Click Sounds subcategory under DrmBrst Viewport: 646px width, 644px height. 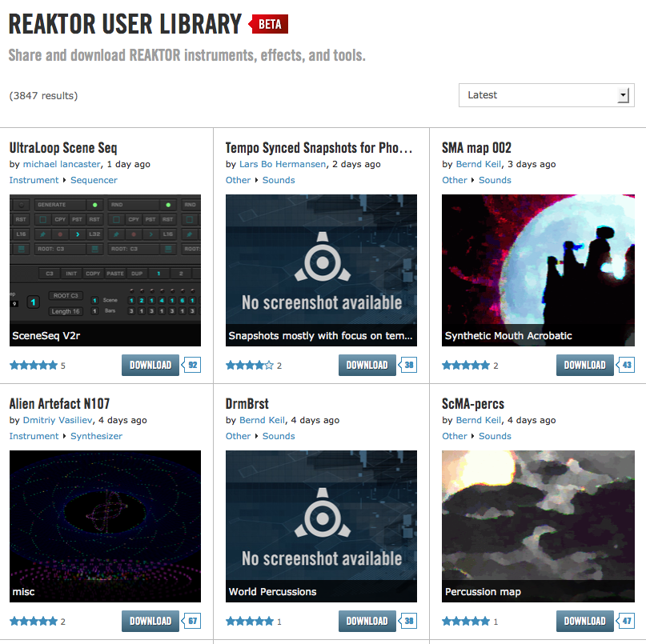pos(279,436)
